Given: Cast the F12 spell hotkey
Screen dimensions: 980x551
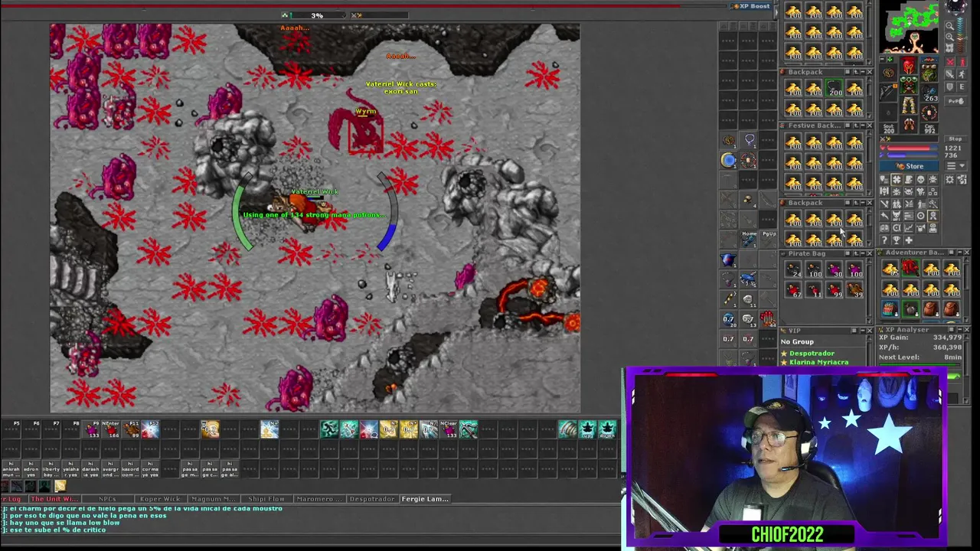Looking at the screenshot, I should click(x=150, y=429).
